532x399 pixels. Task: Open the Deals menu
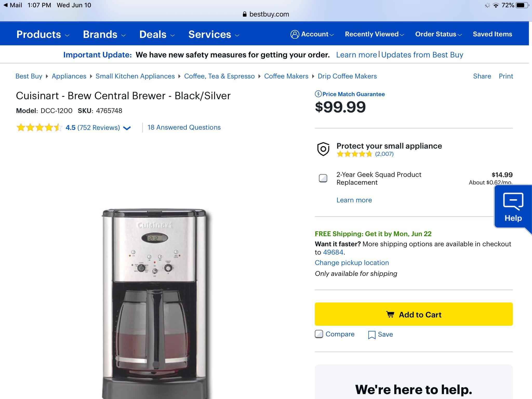click(157, 35)
